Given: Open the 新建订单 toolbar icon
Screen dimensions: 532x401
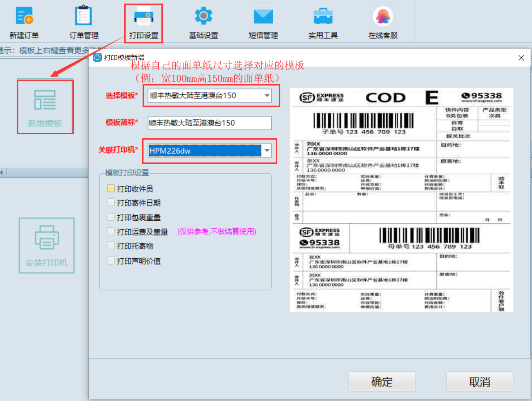Looking at the screenshot, I should (24, 16).
